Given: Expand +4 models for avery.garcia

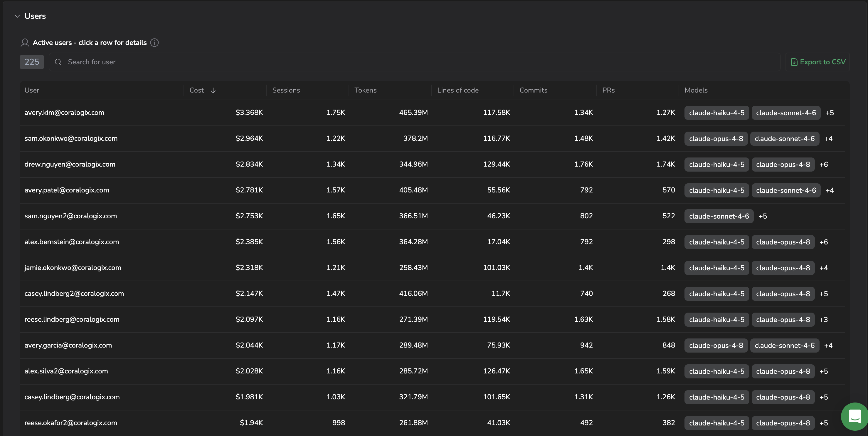Looking at the screenshot, I should [828, 346].
